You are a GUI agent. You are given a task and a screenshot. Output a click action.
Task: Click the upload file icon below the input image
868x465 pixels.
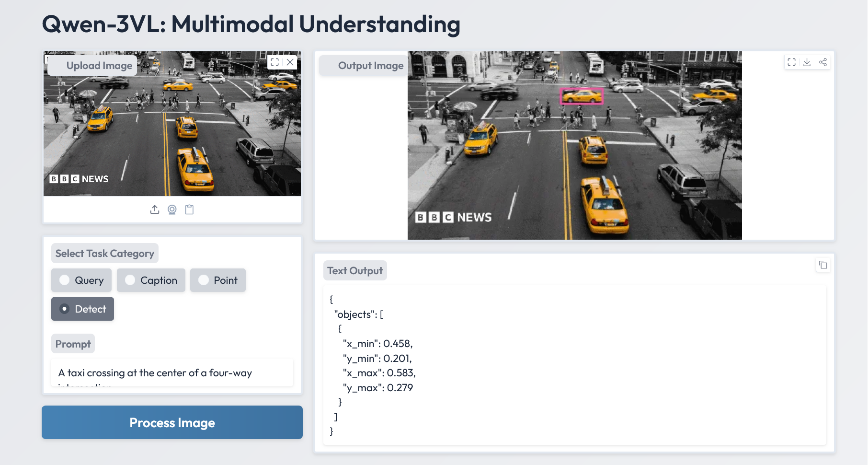[155, 209]
